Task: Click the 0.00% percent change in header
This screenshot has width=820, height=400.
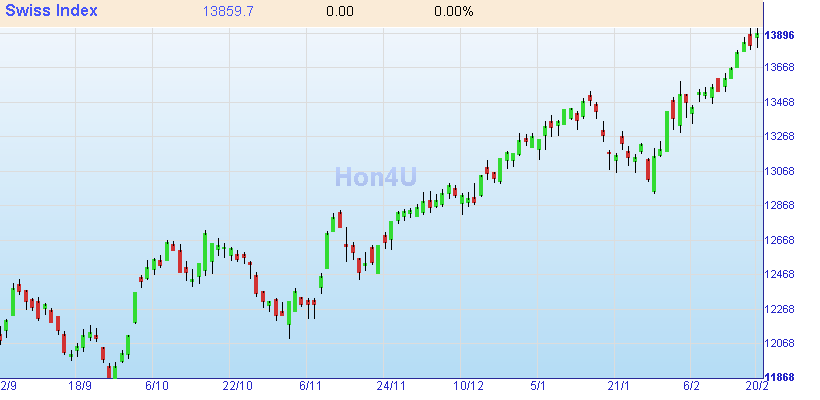Action: (x=453, y=12)
